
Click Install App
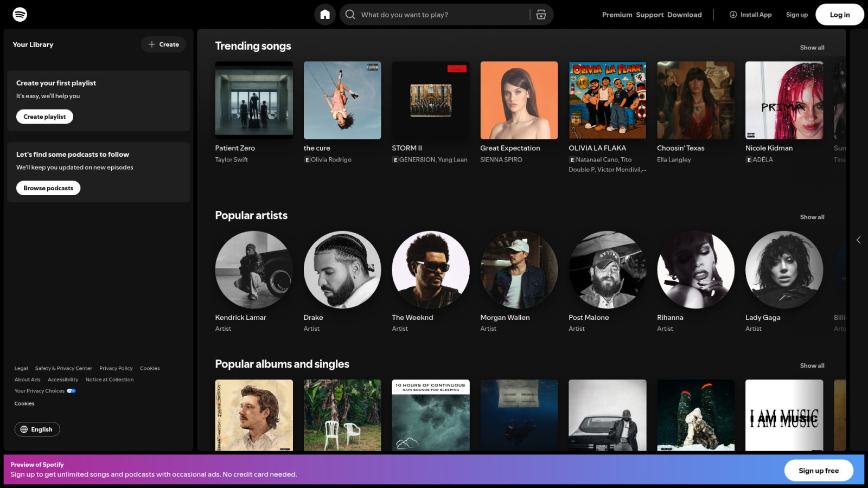750,15
